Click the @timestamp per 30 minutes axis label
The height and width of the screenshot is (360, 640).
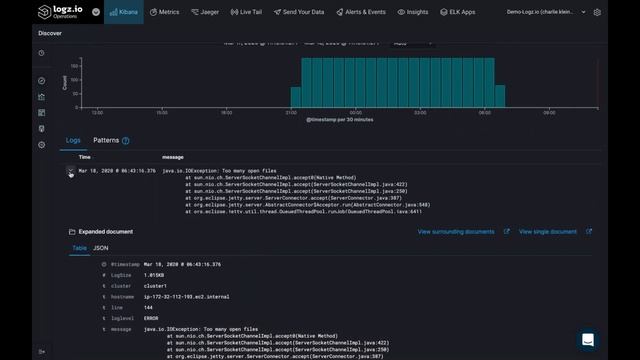340,120
